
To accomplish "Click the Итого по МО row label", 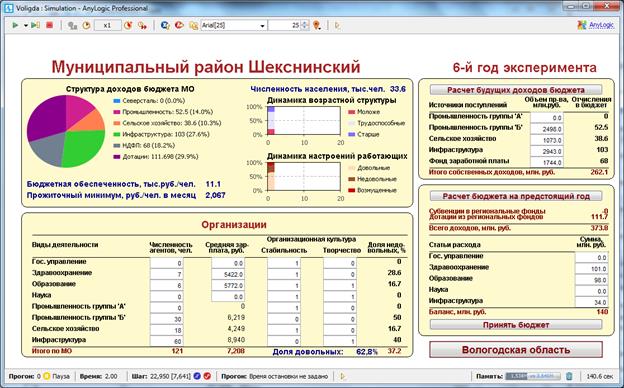I will point(52,351).
